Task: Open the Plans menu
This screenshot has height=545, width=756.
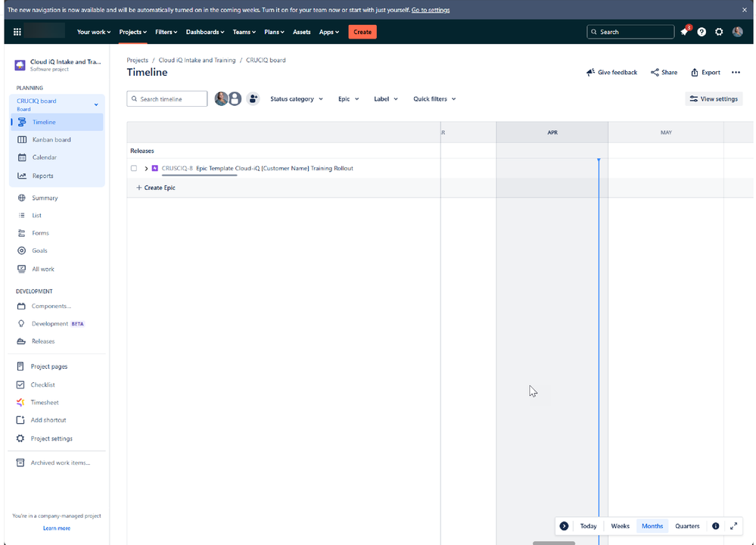Action: (x=274, y=32)
